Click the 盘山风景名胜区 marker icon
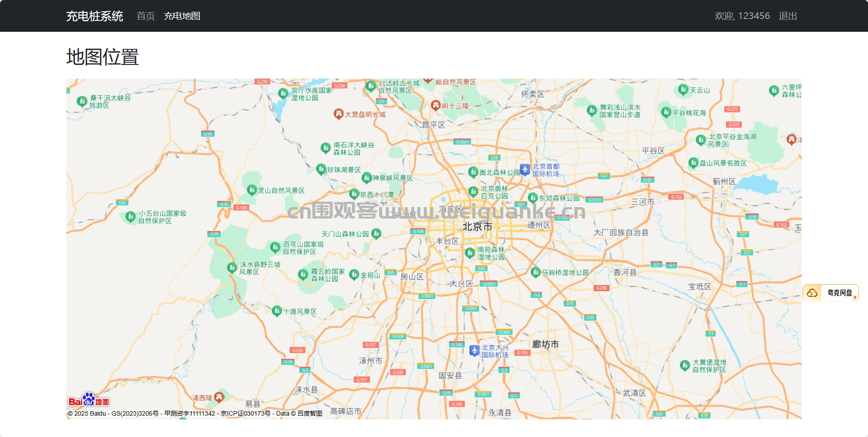The height and width of the screenshot is (437, 868). [x=693, y=163]
